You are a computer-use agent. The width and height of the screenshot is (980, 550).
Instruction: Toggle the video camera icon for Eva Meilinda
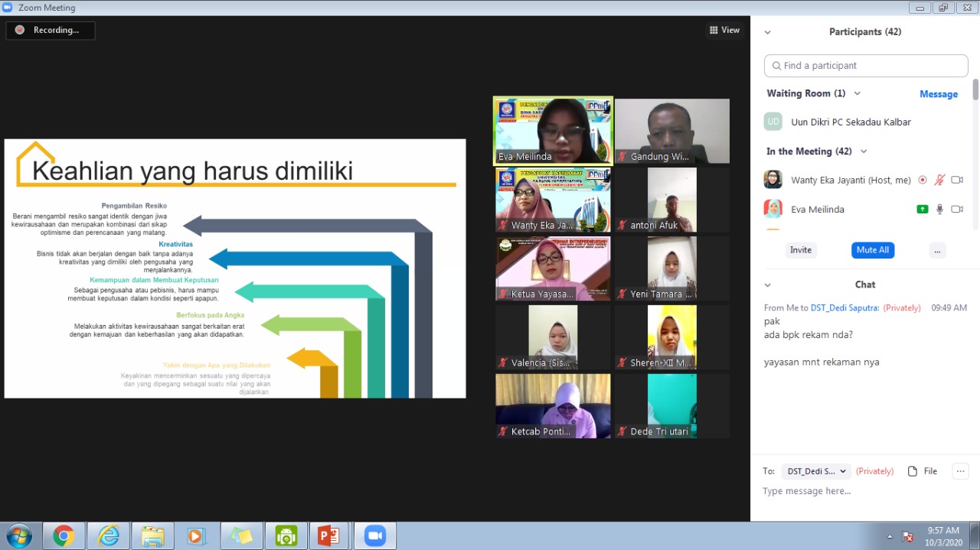tap(956, 210)
